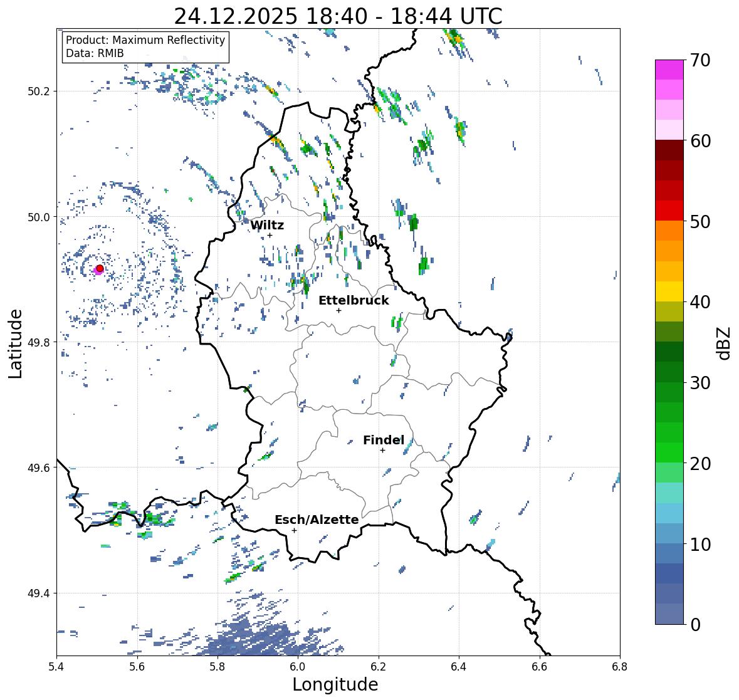The height and width of the screenshot is (700, 739).
Task: Click the 30 value on the colorbar
Action: 700,383
